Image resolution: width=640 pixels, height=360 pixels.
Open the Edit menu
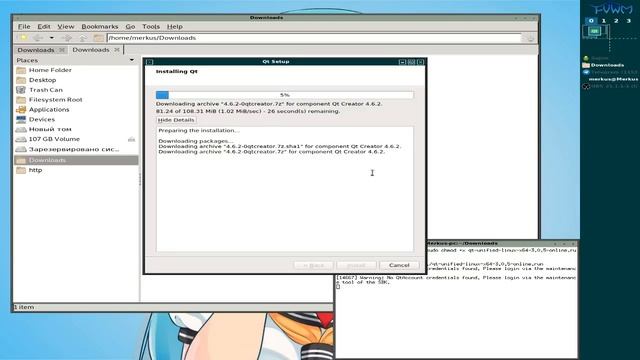pos(44,27)
